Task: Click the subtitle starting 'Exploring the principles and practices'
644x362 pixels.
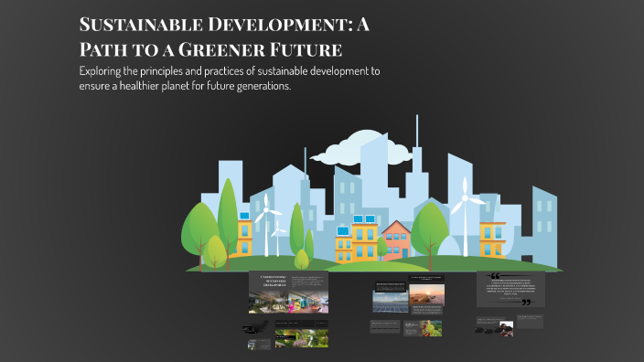Action: point(230,78)
